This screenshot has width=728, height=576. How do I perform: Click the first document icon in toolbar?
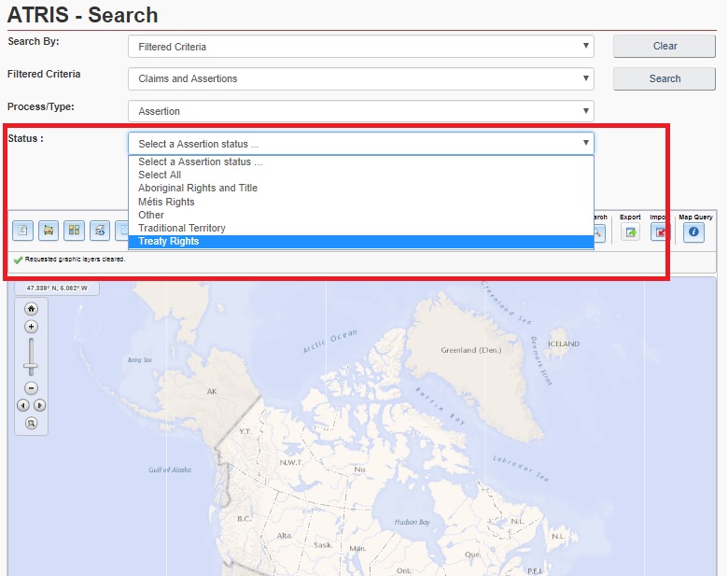point(23,231)
